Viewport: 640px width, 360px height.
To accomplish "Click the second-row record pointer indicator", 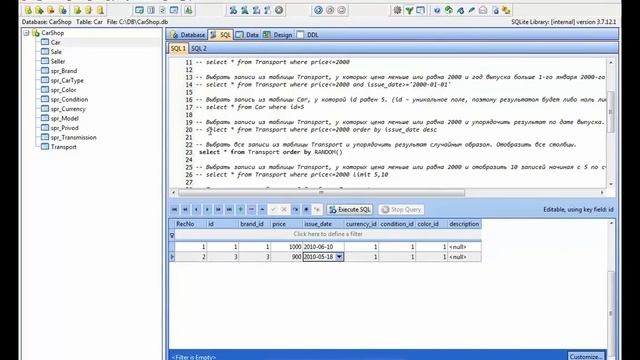I will point(172,257).
